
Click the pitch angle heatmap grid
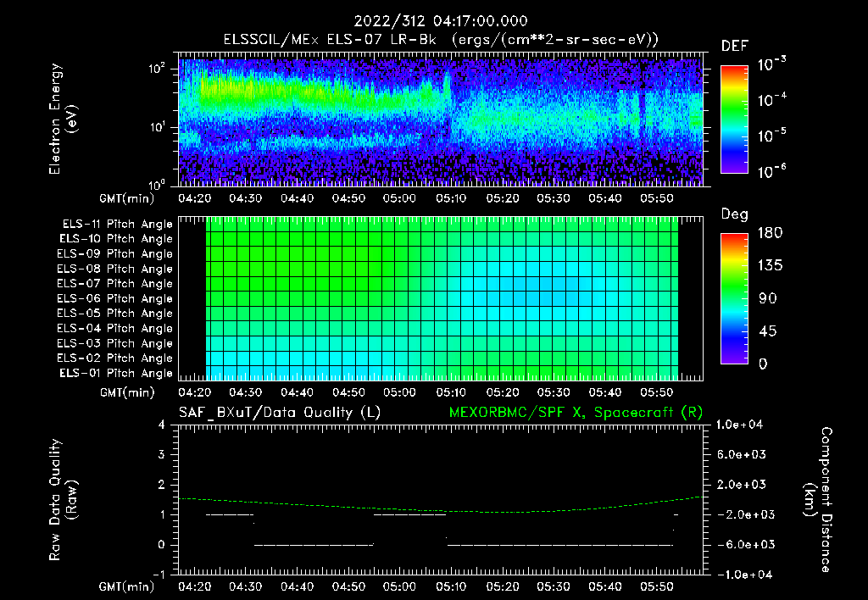click(442, 298)
